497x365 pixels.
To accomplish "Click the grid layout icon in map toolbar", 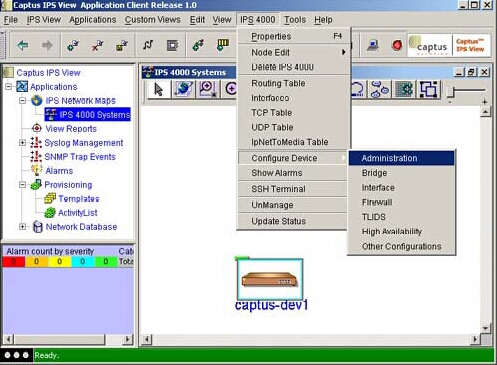I will [x=404, y=89].
